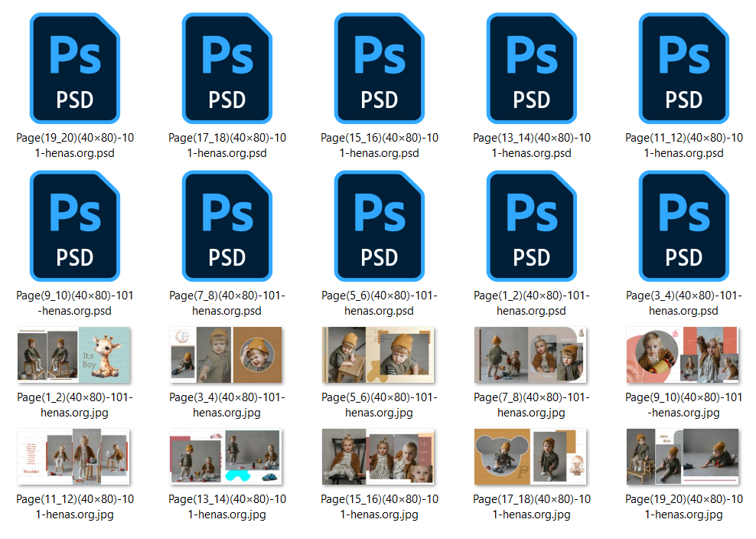The height and width of the screenshot is (539, 756).
Task: Click filename Page(13_14)(40×80)-101-henas.org.psd
Action: [x=532, y=145]
